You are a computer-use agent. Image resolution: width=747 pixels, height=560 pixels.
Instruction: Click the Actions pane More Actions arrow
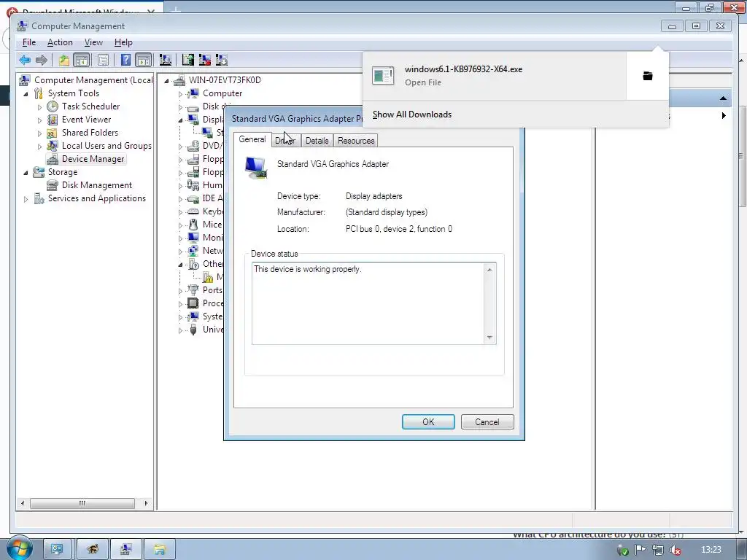click(724, 115)
